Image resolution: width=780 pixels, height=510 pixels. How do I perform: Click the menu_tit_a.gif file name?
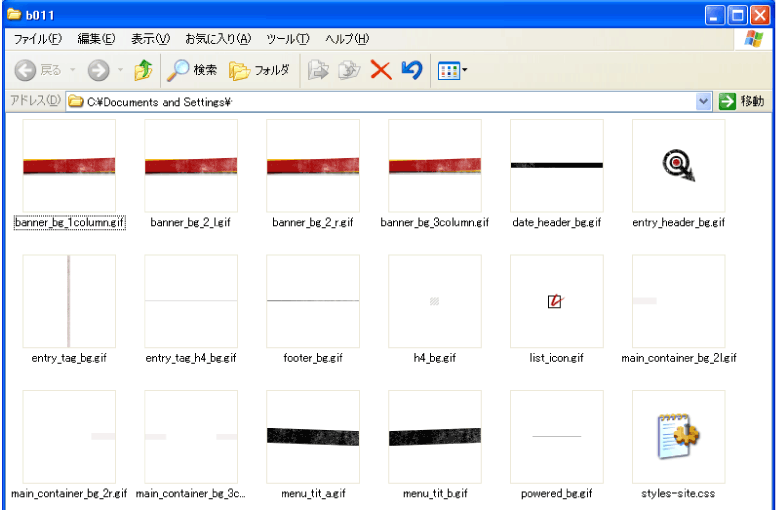point(313,493)
